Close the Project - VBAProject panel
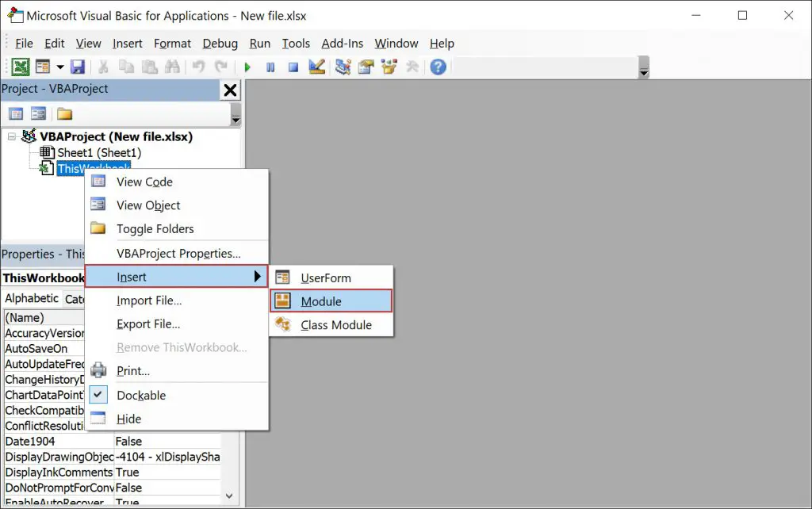Image resolution: width=812 pixels, height=509 pixels. (x=230, y=90)
